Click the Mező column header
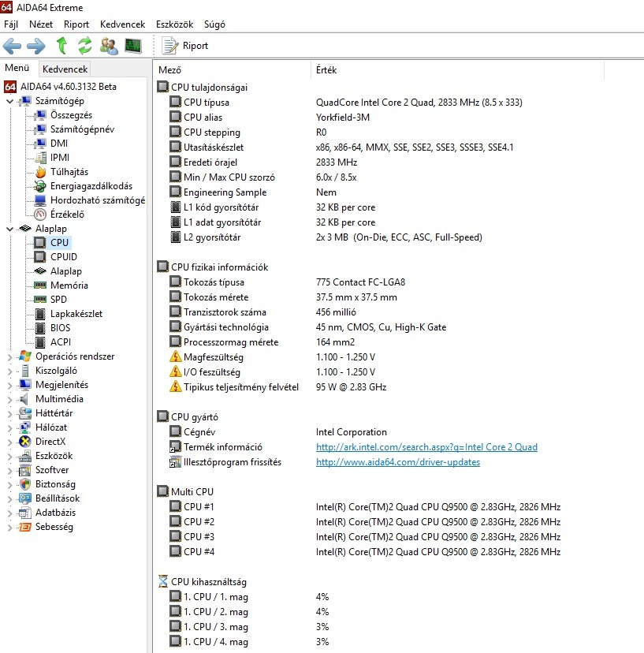644x653 pixels. 233,70
